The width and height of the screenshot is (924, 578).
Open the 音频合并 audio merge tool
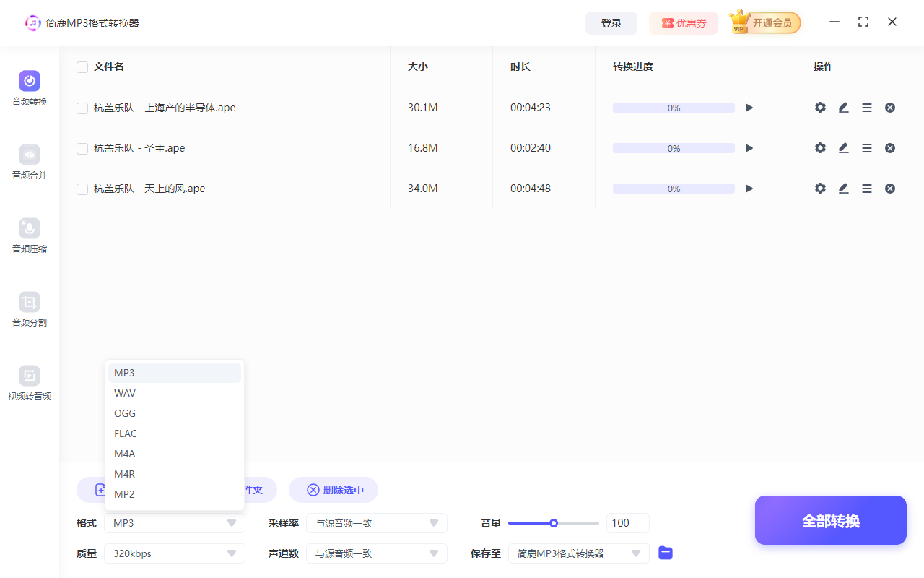pos(29,163)
